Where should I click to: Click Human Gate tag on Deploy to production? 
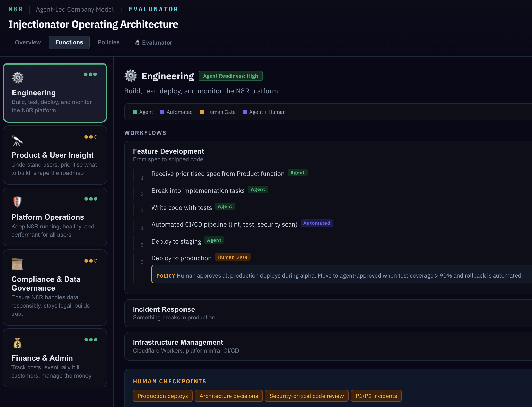(233, 257)
